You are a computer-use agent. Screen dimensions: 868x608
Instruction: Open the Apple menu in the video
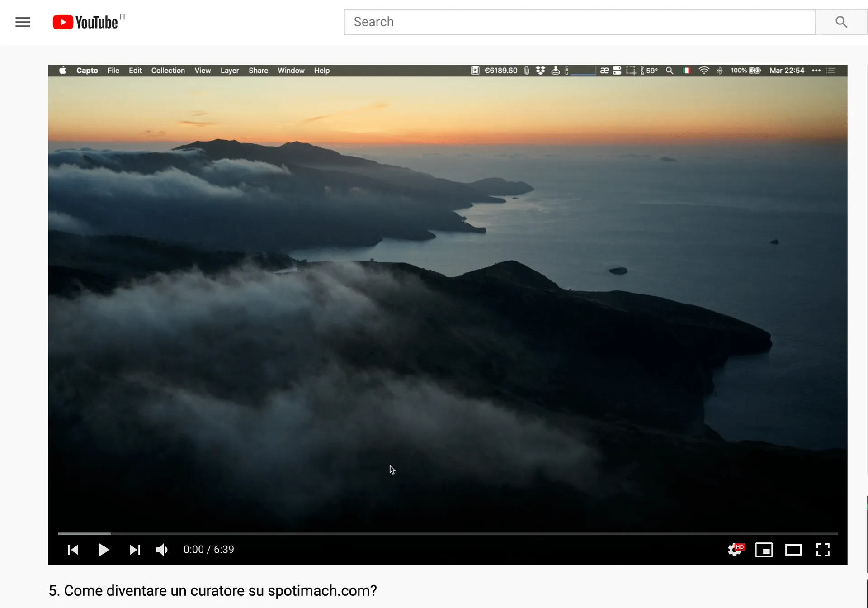point(62,71)
